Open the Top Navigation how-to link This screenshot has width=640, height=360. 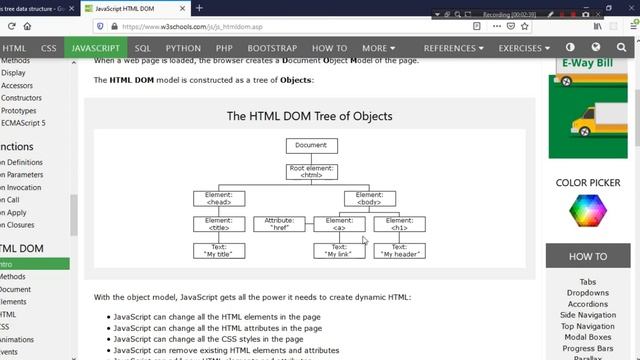click(x=588, y=326)
